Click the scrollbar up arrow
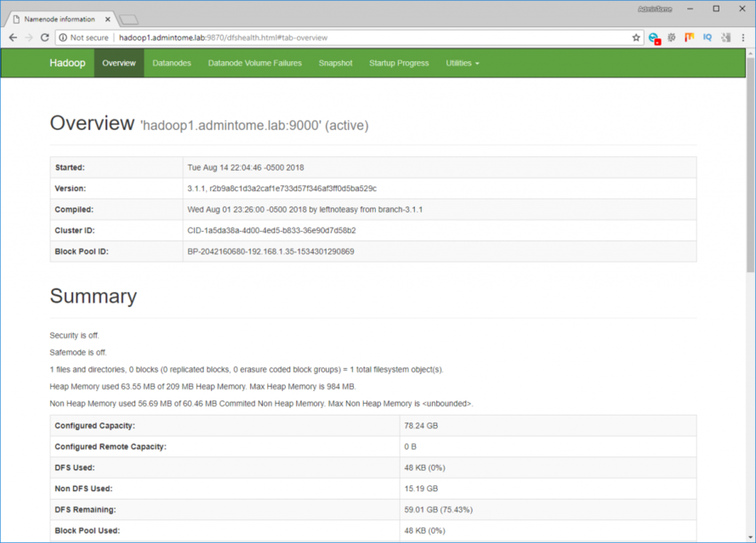The image size is (756, 543). click(x=751, y=54)
